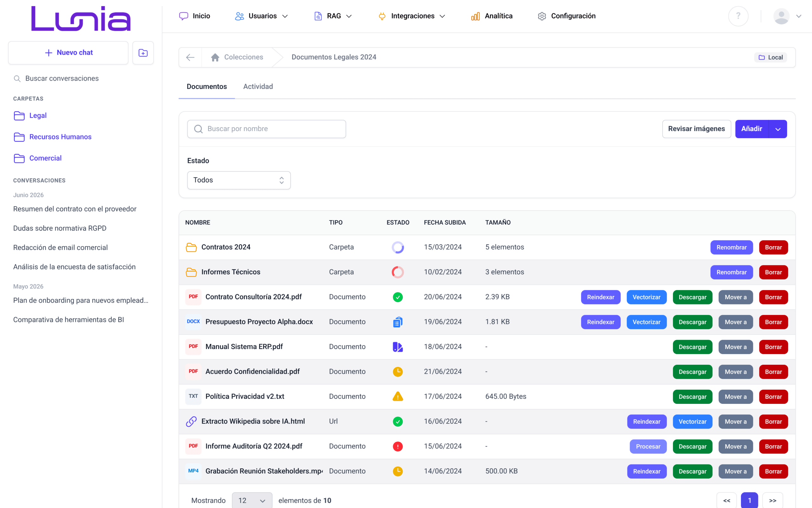The width and height of the screenshot is (812, 508).
Task: Click the back arrow in the breadcrumb
Action: (x=190, y=57)
